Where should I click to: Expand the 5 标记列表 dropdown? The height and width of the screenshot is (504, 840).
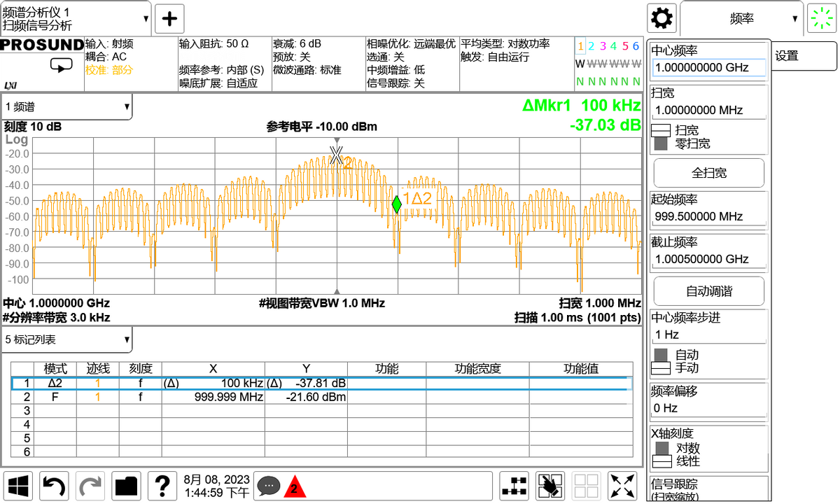67,340
